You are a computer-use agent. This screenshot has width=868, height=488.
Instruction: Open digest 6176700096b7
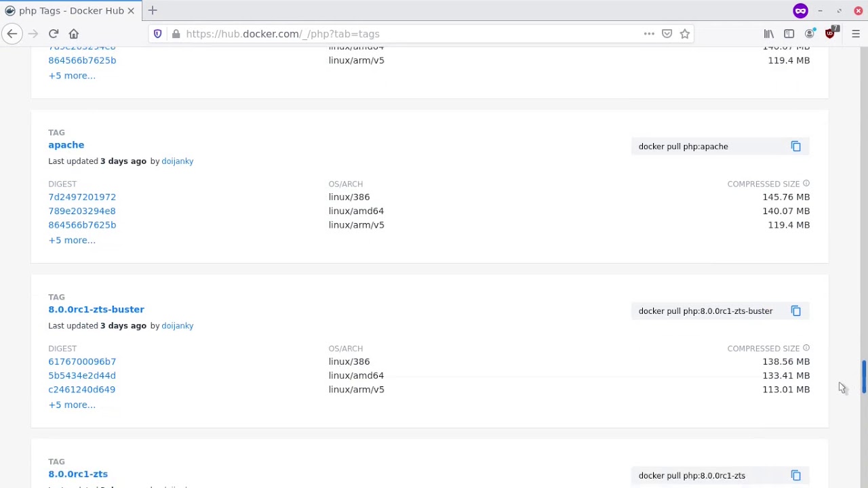click(82, 362)
